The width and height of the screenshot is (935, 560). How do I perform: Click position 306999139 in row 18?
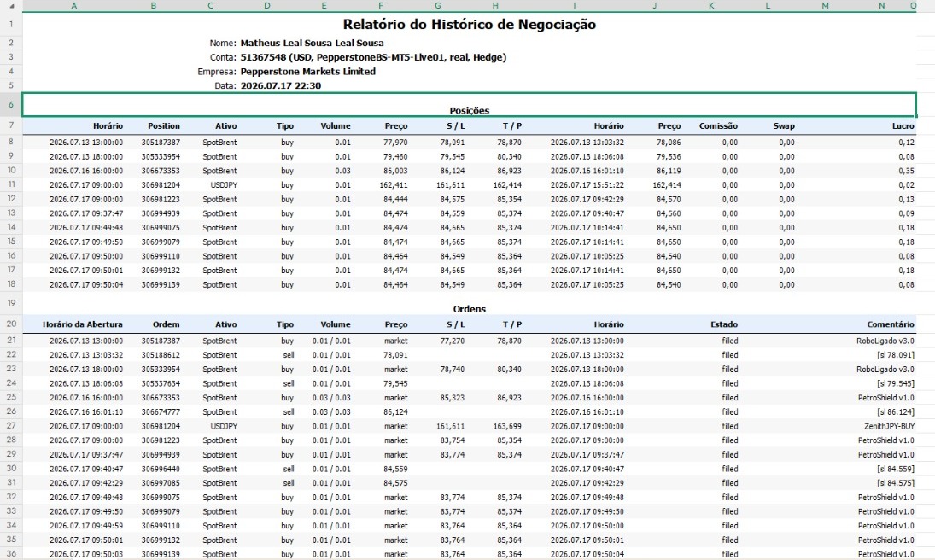[161, 284]
